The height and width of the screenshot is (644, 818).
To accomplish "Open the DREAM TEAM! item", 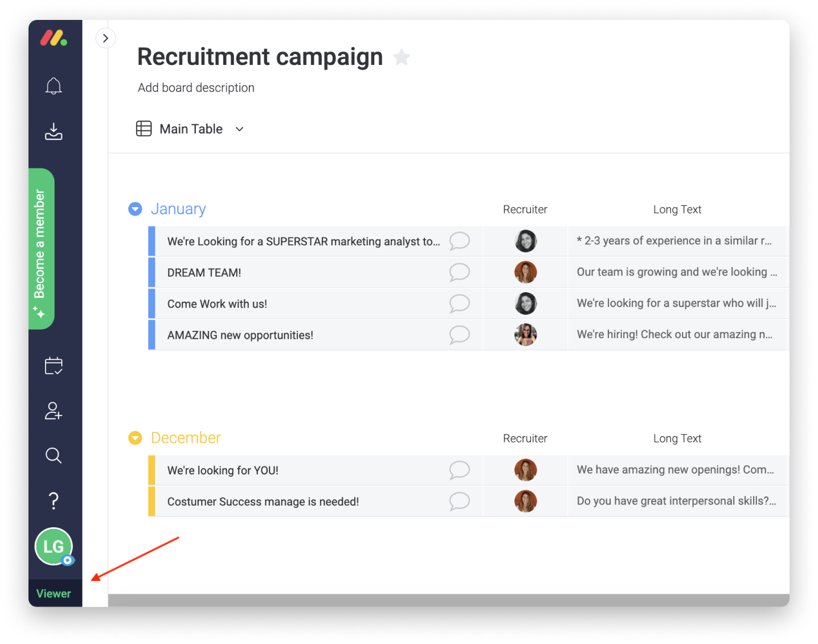I will coord(204,273).
